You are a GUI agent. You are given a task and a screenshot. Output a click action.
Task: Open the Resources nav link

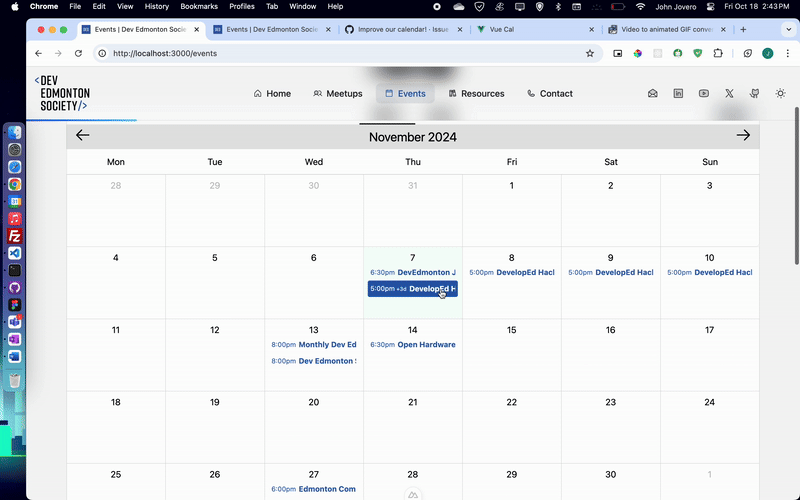click(x=476, y=94)
